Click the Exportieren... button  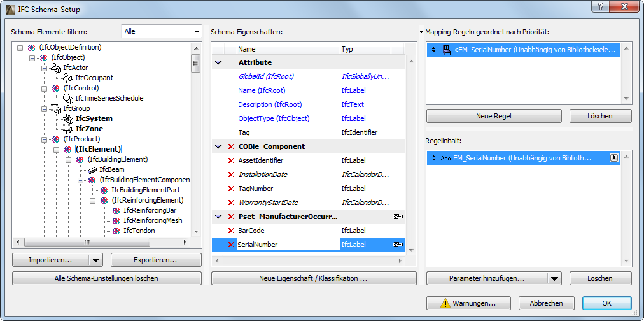point(156,260)
